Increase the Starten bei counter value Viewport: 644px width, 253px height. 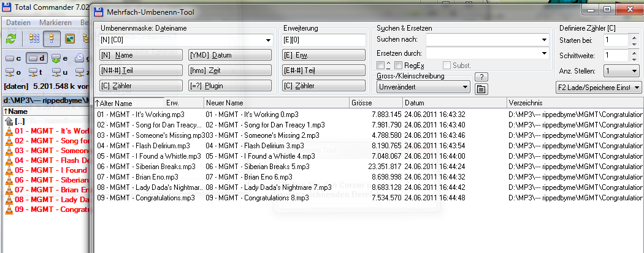tap(634, 37)
